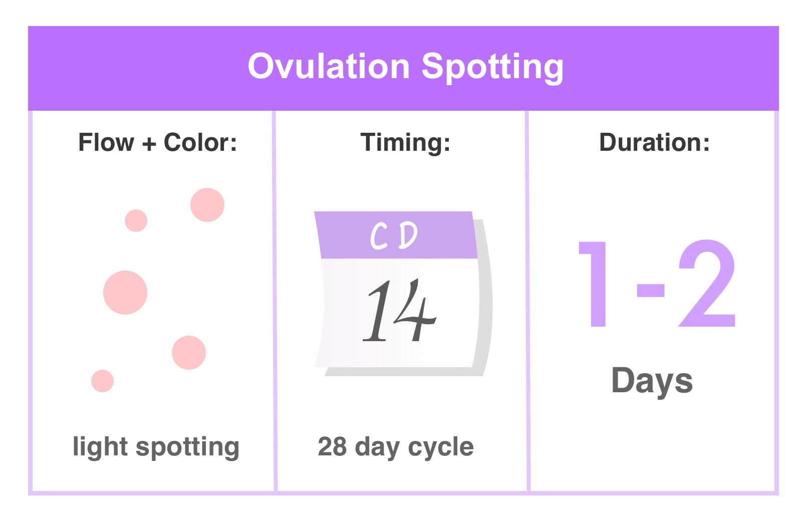Click the large purple digit "2"

coord(707,284)
